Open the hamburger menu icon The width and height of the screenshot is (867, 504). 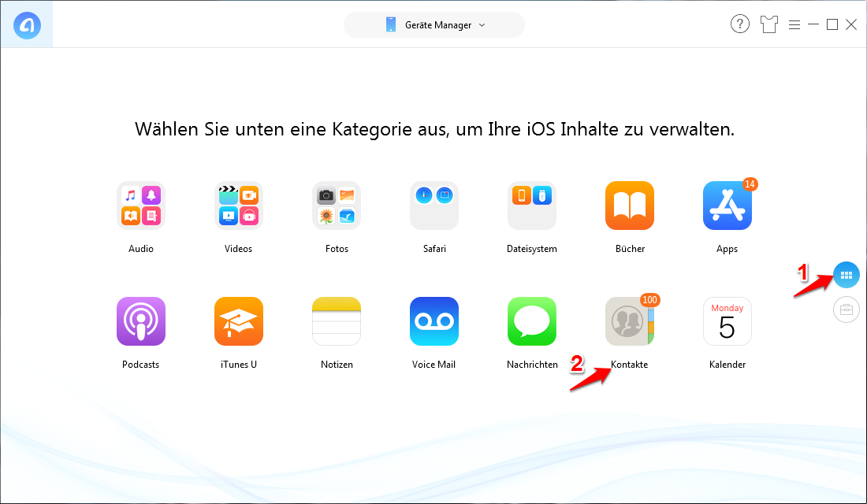(794, 25)
